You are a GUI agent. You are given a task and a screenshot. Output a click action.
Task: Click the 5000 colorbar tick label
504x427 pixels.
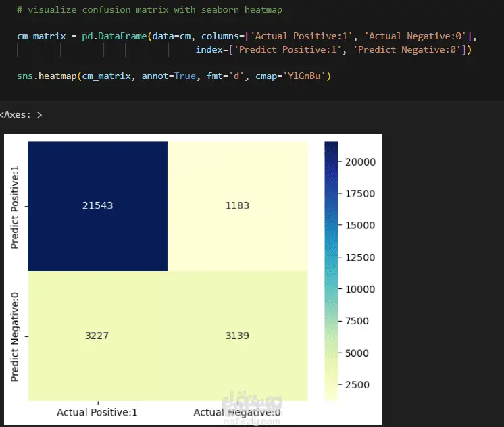[x=357, y=353]
